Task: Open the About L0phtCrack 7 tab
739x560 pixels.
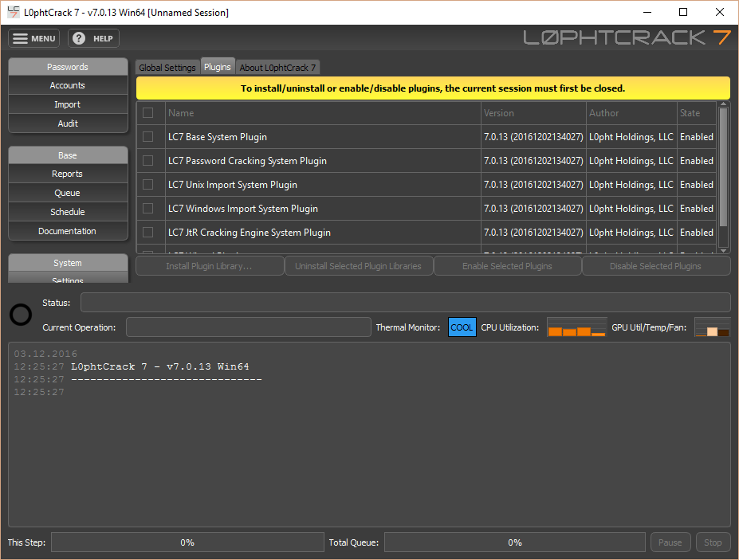Action: point(277,68)
